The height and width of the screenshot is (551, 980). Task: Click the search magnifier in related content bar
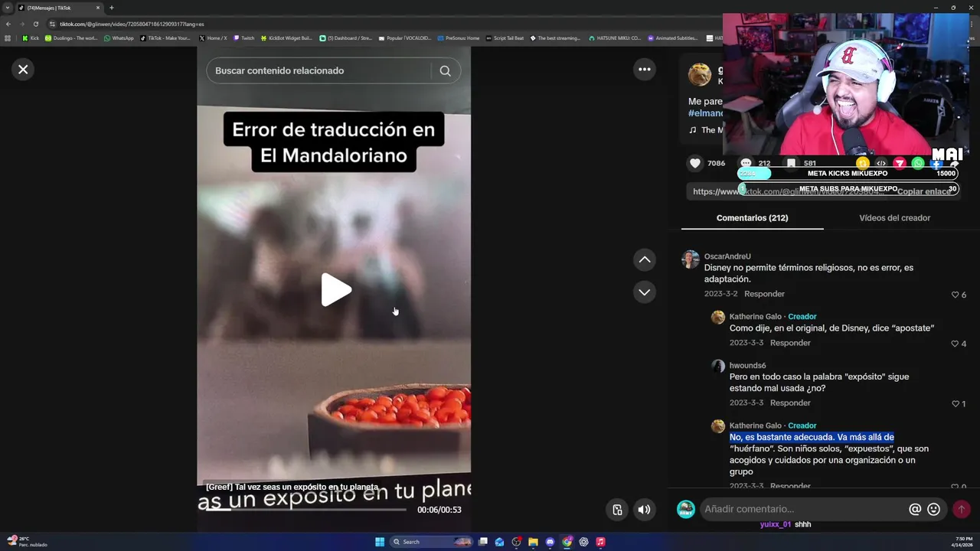coord(445,70)
